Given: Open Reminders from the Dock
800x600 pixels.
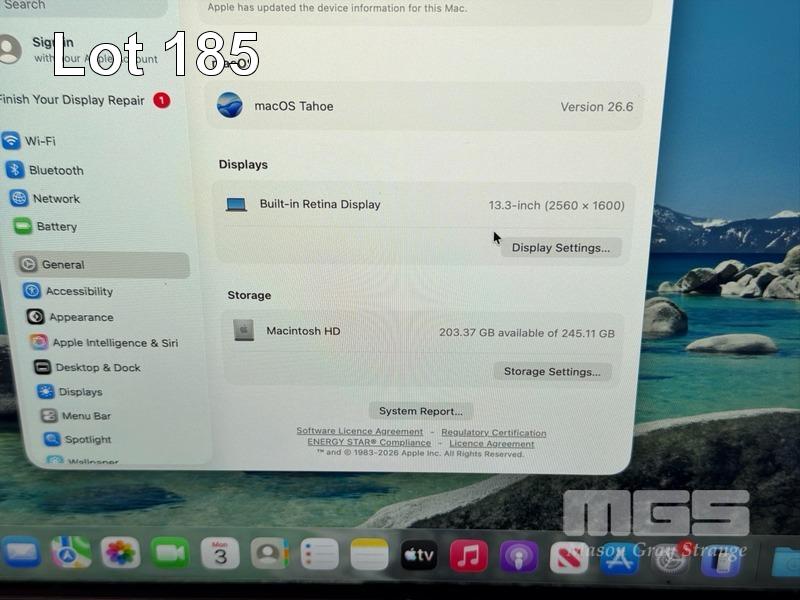Looking at the screenshot, I should 319,554.
